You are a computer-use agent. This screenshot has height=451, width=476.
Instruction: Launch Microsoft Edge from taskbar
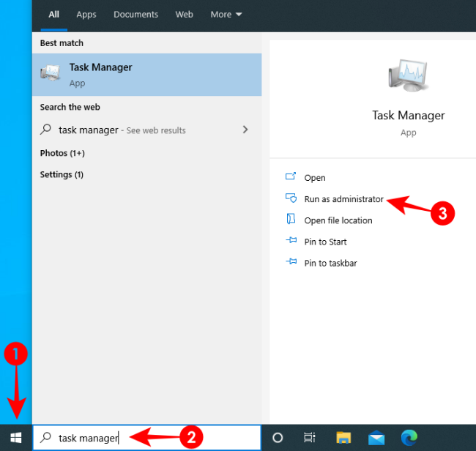tap(409, 438)
